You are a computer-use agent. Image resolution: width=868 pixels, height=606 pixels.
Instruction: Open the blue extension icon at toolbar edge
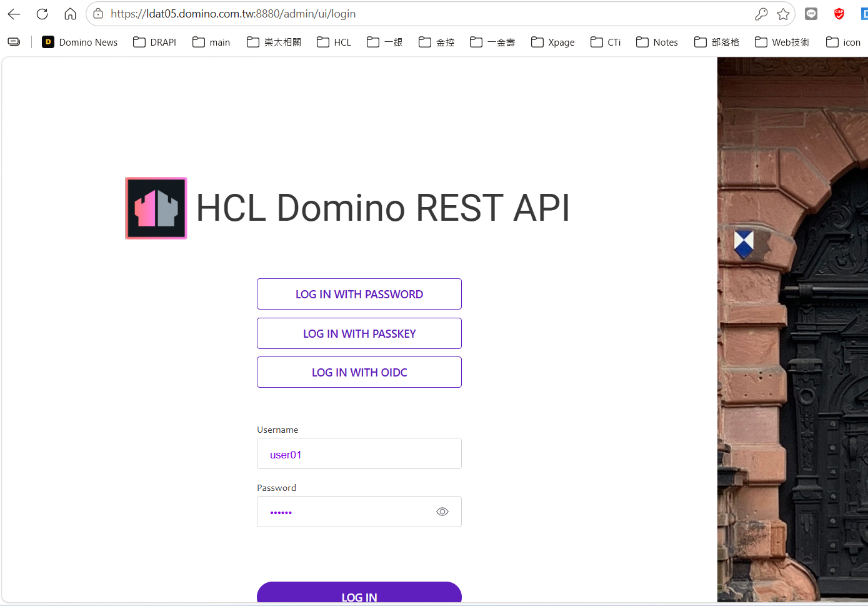(864, 14)
